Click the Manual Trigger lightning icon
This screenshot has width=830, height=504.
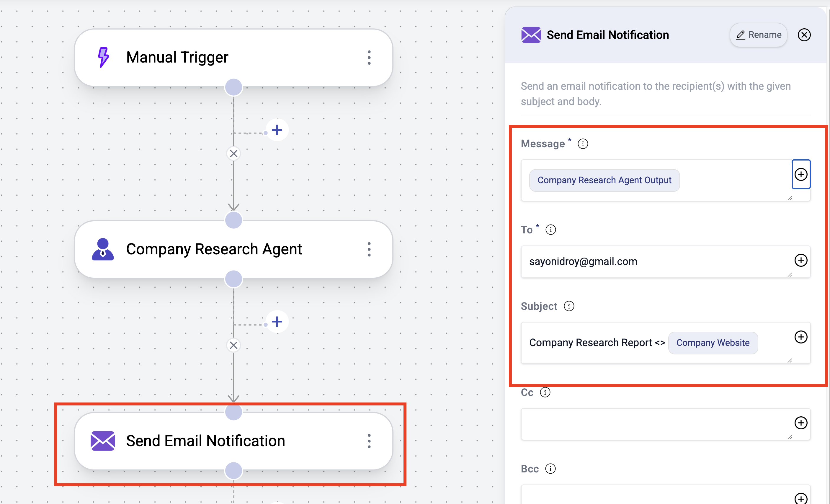[x=103, y=57]
